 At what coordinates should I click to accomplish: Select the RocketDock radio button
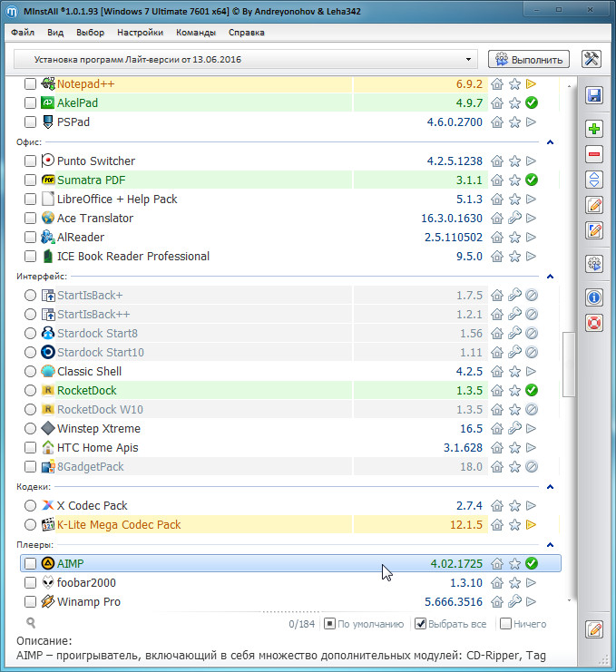pyautogui.click(x=30, y=391)
